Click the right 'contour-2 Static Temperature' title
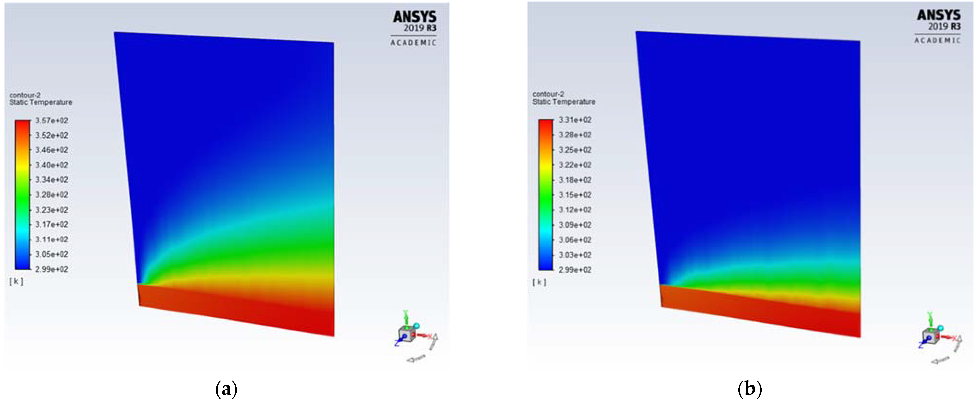This screenshot has height=406, width=980. point(563,98)
